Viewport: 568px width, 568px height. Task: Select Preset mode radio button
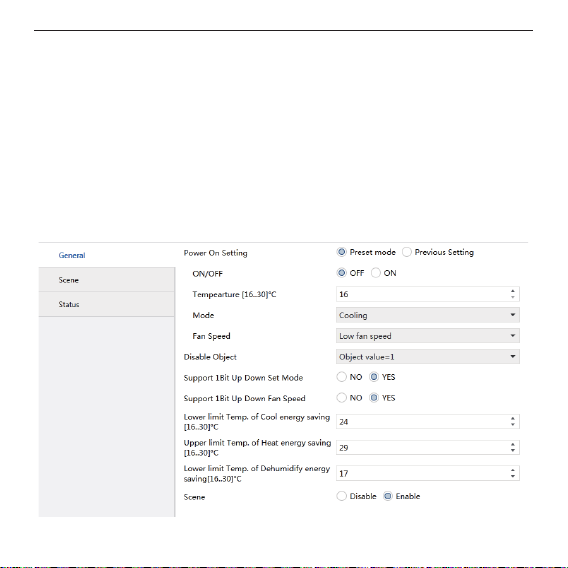341,252
